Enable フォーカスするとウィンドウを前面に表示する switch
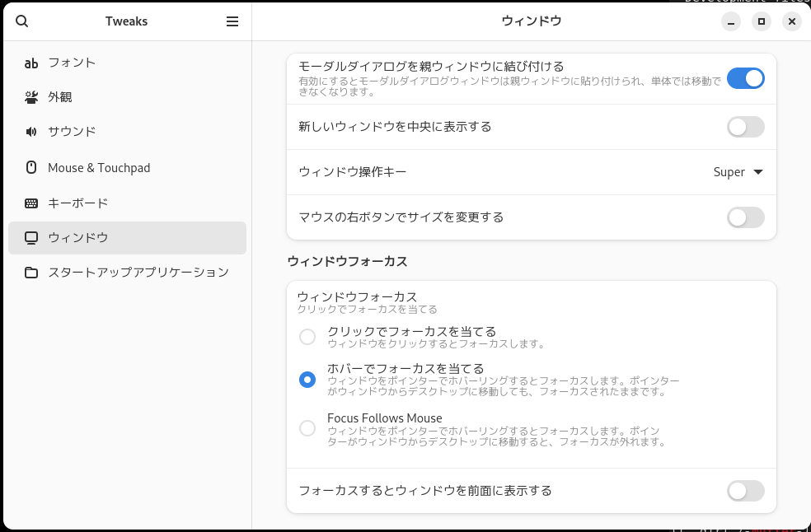The height and width of the screenshot is (532, 811). [745, 491]
